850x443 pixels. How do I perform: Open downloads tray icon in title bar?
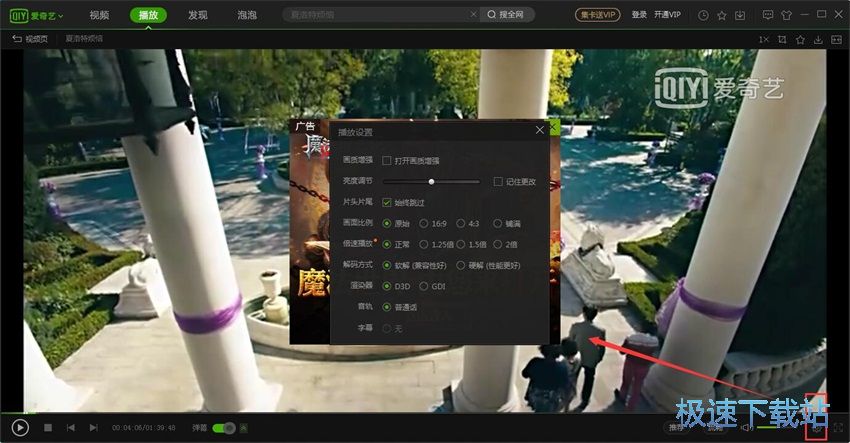coord(740,15)
